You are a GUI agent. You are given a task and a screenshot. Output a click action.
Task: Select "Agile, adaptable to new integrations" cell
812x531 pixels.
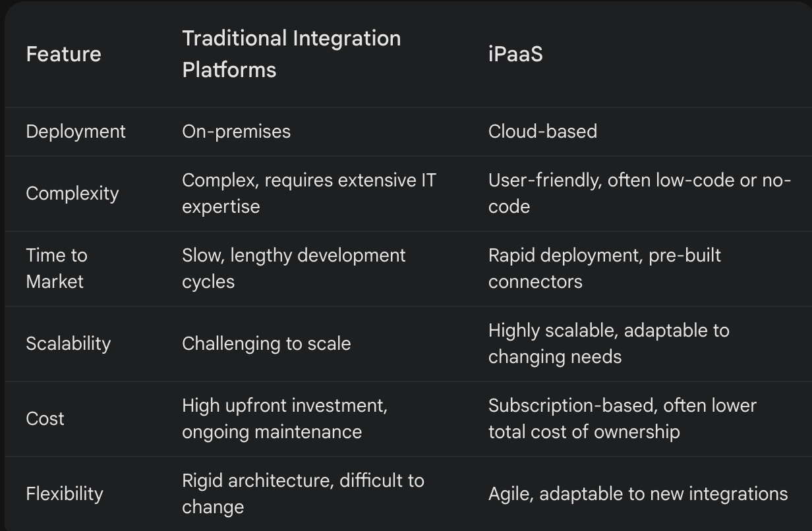pyautogui.click(x=637, y=493)
